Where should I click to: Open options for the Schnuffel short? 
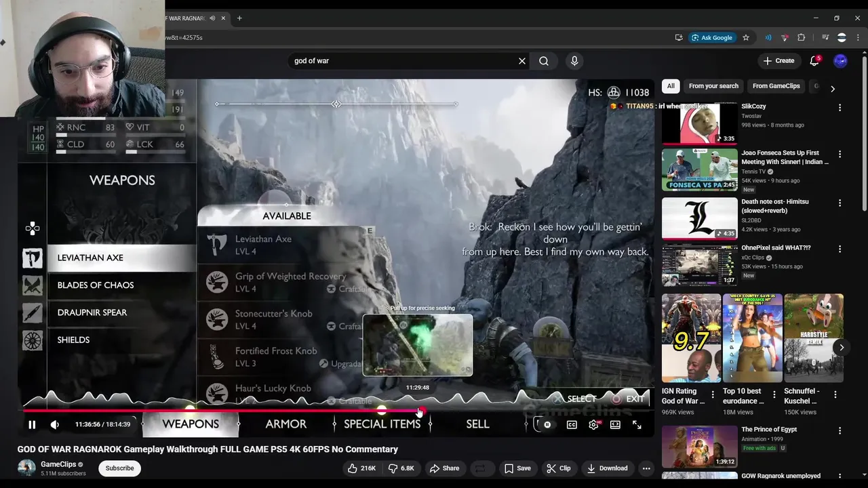click(835, 394)
